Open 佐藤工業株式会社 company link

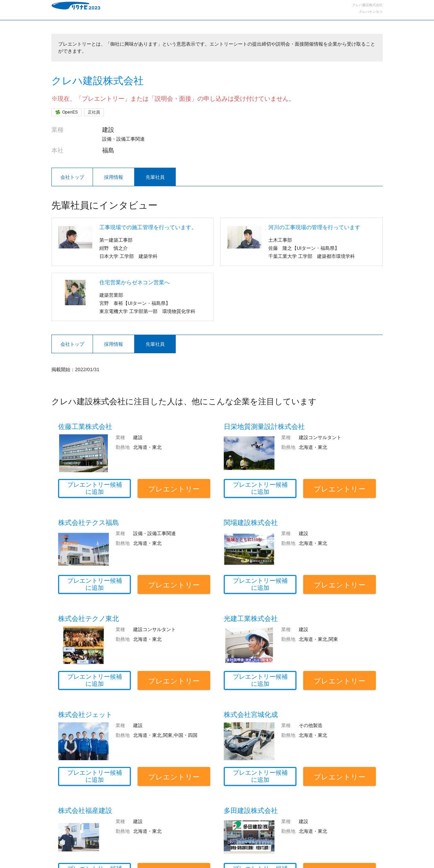[x=85, y=427]
